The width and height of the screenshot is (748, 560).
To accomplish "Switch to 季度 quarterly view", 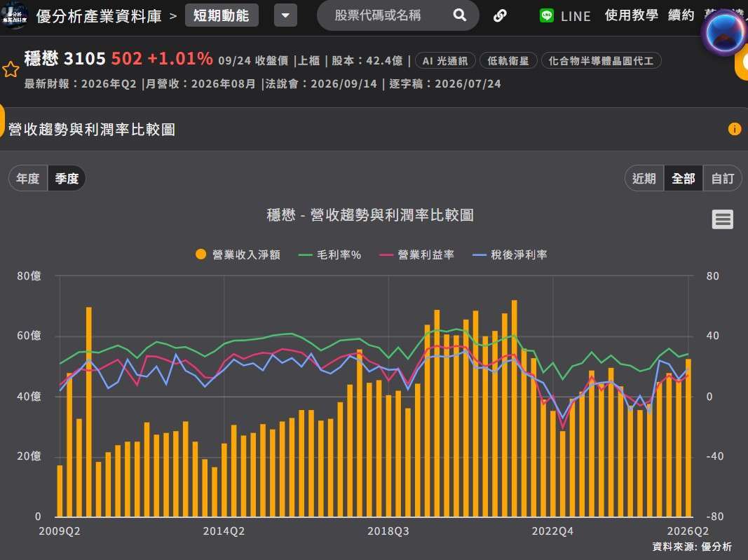I will pos(67,179).
